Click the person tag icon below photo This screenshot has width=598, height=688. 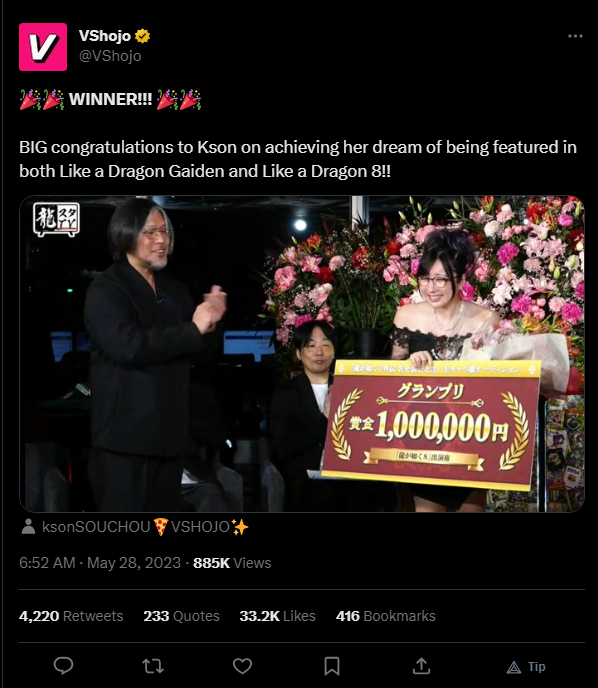point(29,527)
